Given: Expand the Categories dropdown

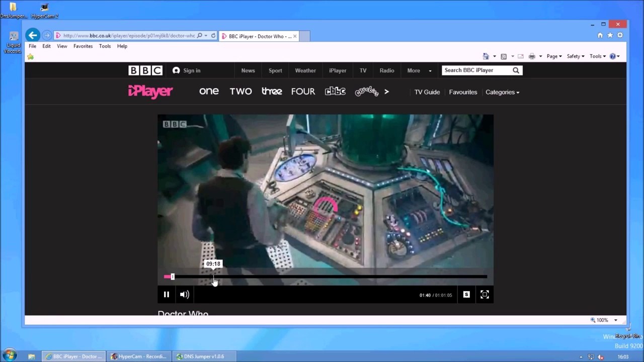Looking at the screenshot, I should [502, 92].
